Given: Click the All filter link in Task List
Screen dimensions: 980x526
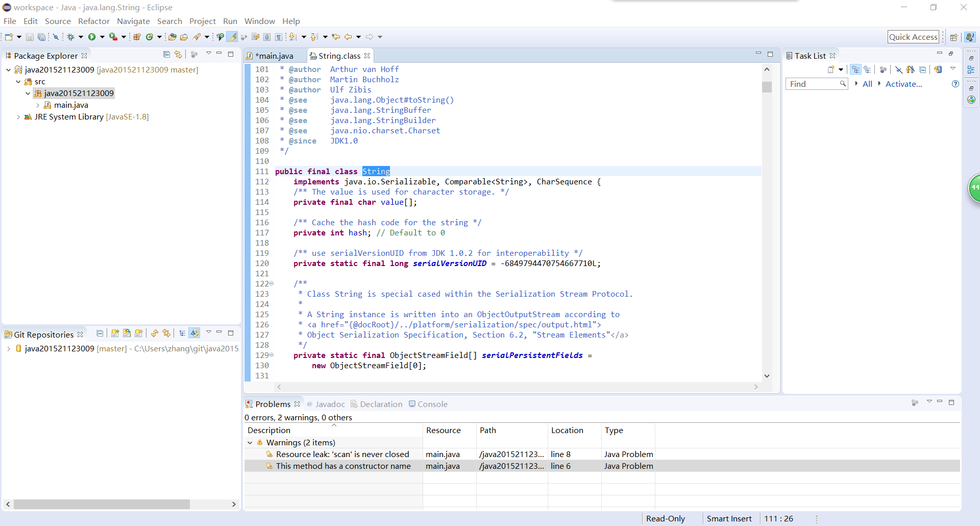Looking at the screenshot, I should [867, 84].
